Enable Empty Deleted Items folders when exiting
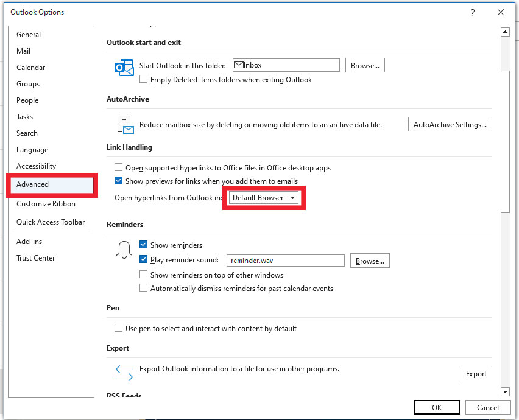519x420 pixels. pyautogui.click(x=143, y=79)
